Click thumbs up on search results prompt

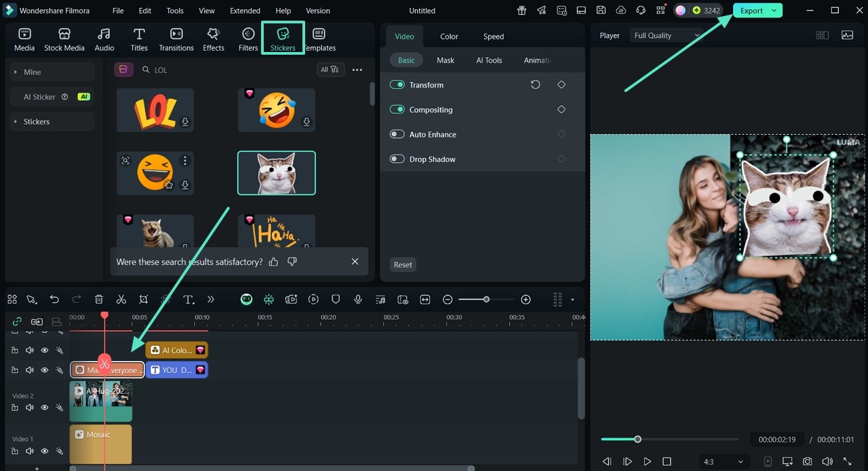click(273, 262)
